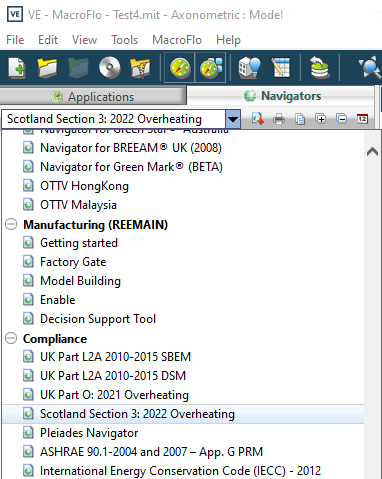Select Navigator for BREEAM UK (2008)
382x479 pixels.
tap(131, 148)
